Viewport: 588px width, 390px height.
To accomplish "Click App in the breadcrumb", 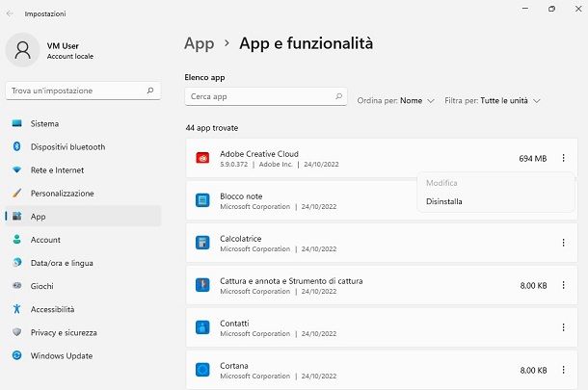I will pyautogui.click(x=200, y=44).
